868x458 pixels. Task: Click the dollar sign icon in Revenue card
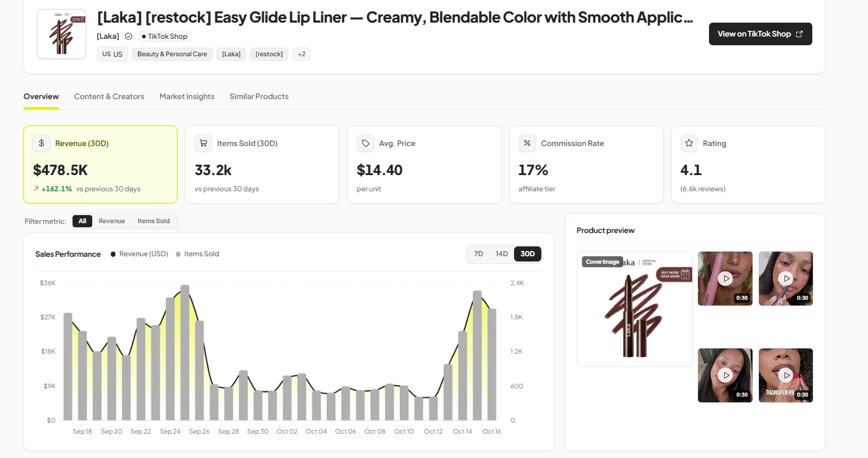point(41,143)
